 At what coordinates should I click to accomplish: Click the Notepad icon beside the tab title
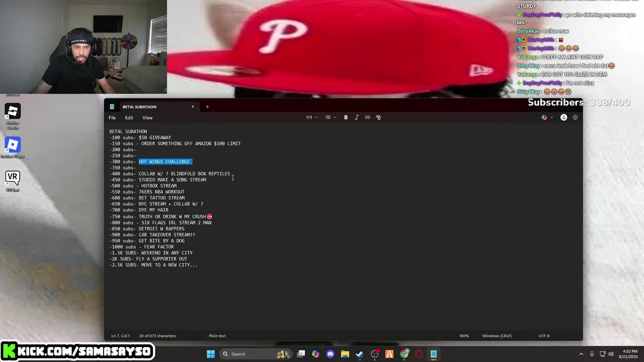pyautogui.click(x=112, y=107)
